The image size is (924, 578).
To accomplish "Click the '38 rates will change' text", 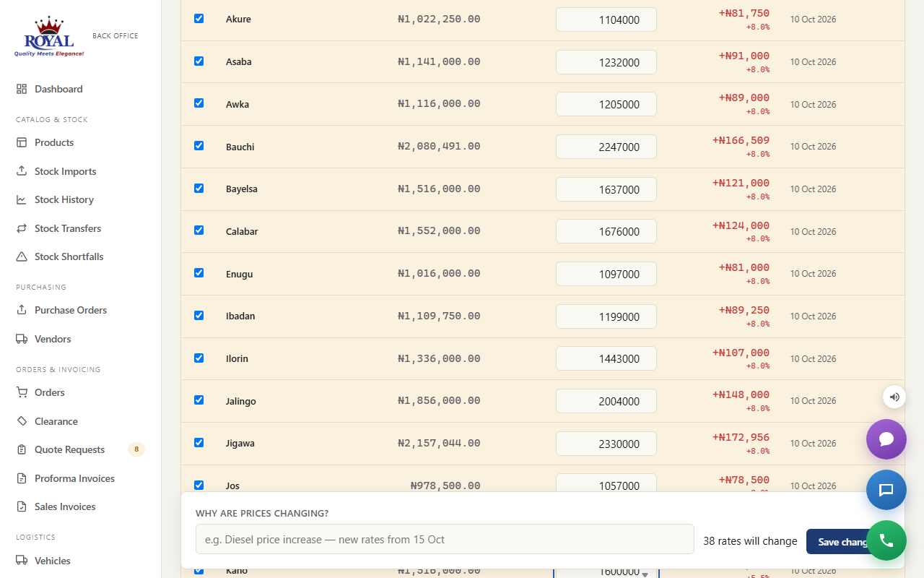I will [750, 541].
